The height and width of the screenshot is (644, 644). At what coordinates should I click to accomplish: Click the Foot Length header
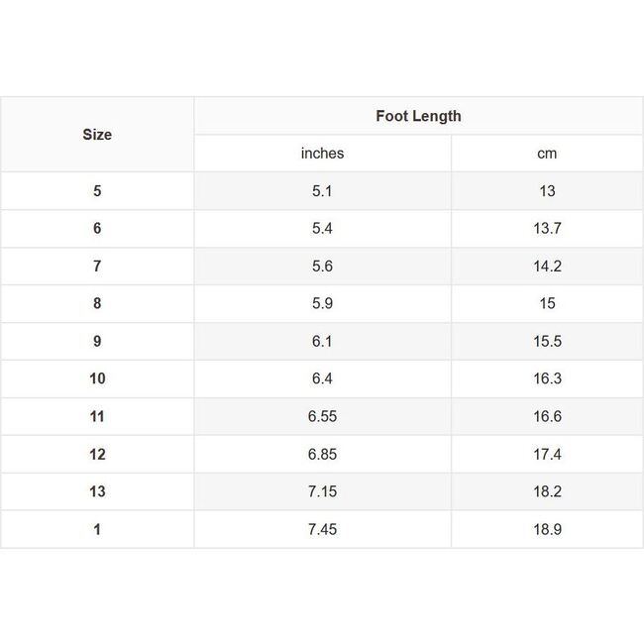(418, 116)
